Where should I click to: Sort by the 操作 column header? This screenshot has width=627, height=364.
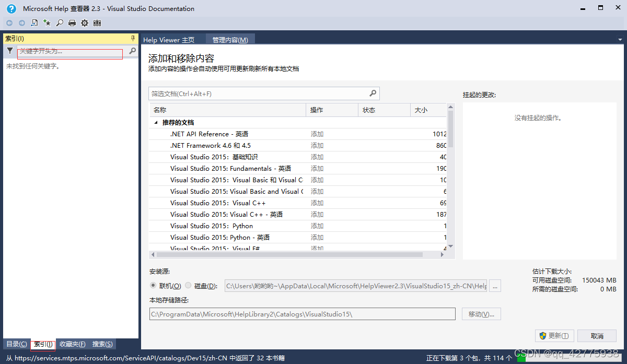coord(332,110)
